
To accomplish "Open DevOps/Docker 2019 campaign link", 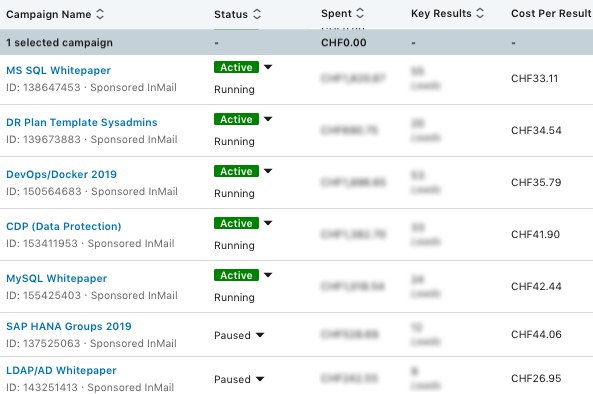I will (61, 174).
